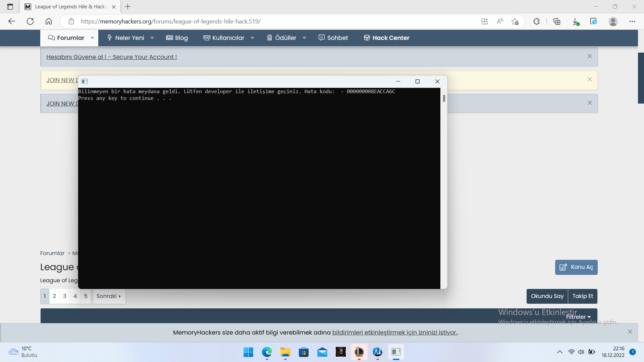Expand the Forumlar dropdown arrow
This screenshot has height=362, width=644.
pos(92,38)
